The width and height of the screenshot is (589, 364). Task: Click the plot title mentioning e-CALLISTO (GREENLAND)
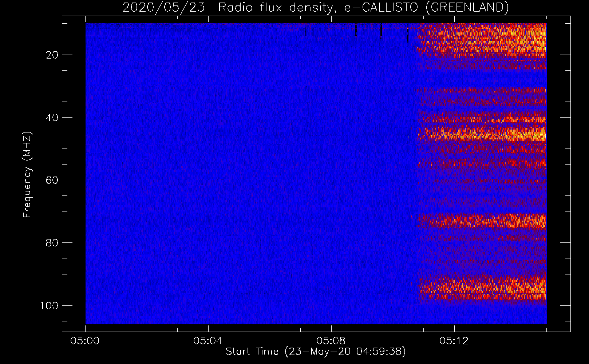click(x=315, y=7)
